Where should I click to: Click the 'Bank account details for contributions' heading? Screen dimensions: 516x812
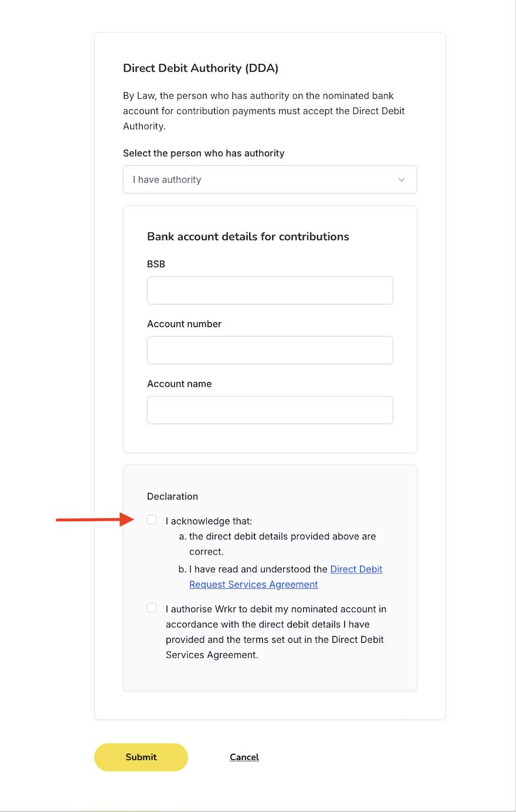click(248, 236)
